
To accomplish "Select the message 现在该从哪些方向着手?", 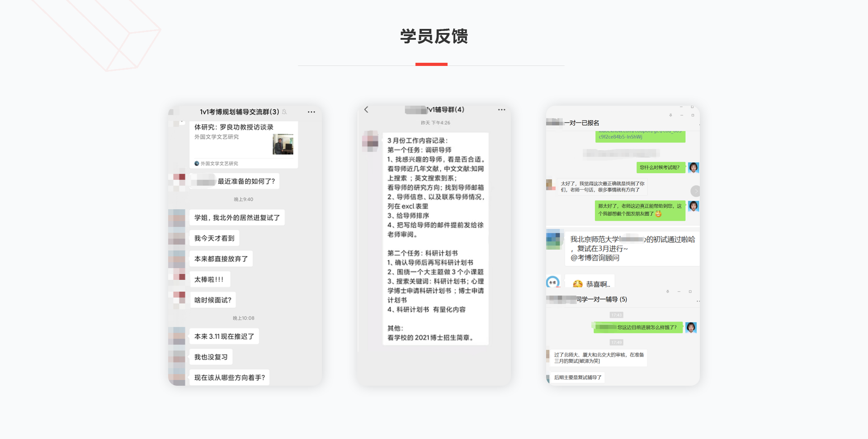I will 229,378.
